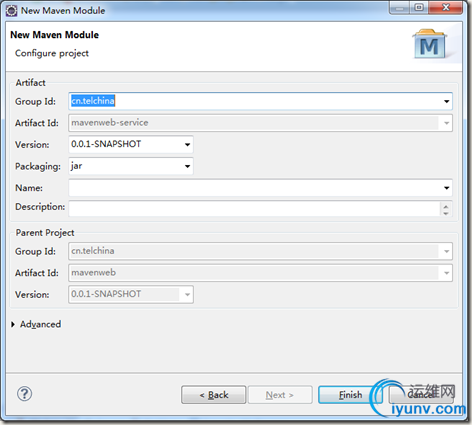Open the Packaging jar dropdown
Screen dimensions: 472x425
pyautogui.click(x=187, y=166)
